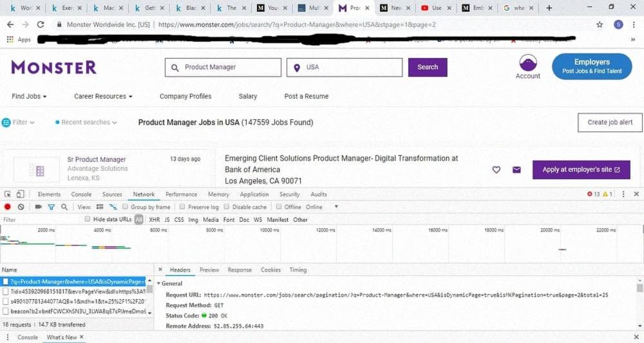
Task: Open the Sources tab
Action: click(112, 194)
